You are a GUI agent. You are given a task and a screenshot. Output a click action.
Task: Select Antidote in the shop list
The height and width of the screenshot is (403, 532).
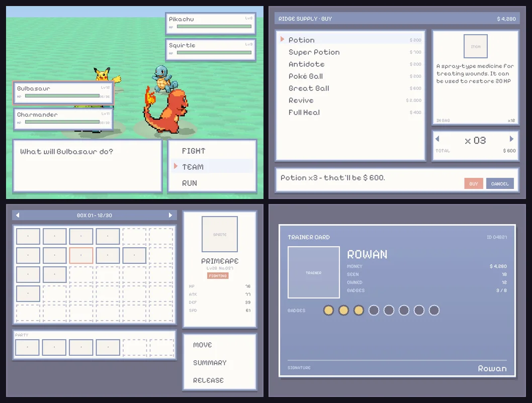point(350,64)
